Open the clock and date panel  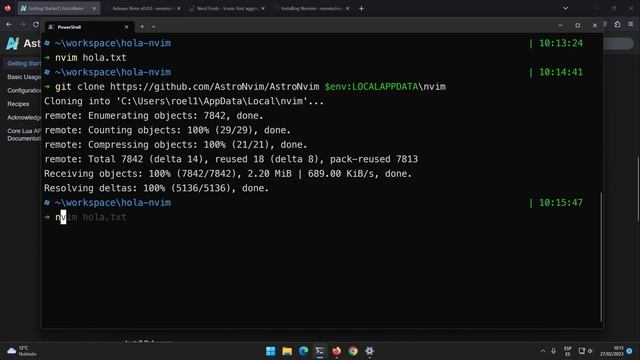click(611, 351)
